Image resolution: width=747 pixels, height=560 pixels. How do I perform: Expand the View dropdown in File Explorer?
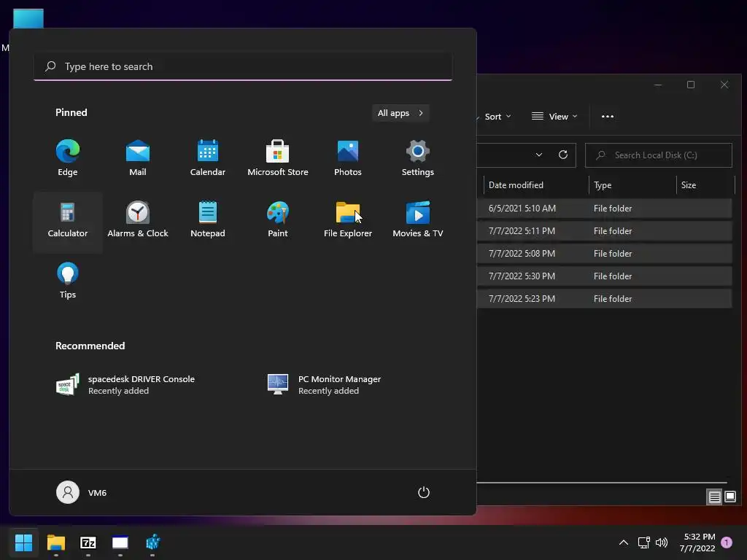pyautogui.click(x=554, y=117)
